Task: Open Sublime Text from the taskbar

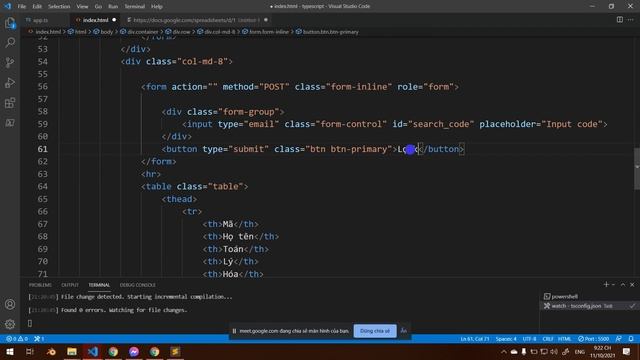Action: 175,351
